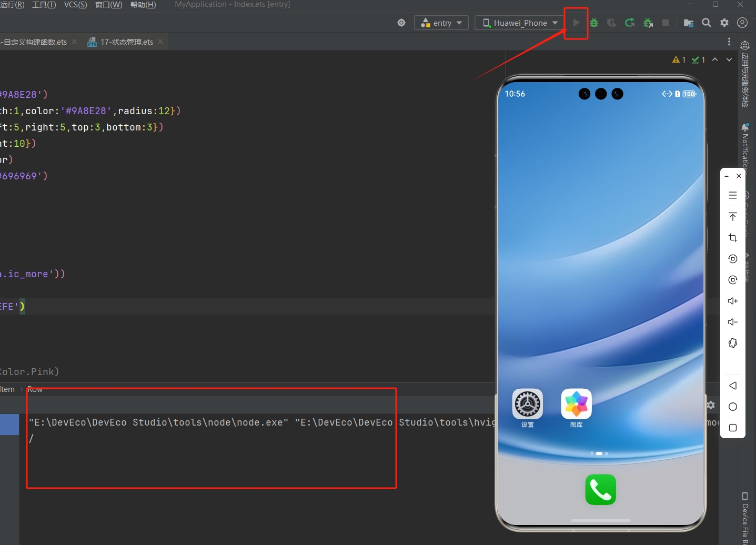Open the 设置 app on emulator
Image resolution: width=756 pixels, height=545 pixels.
[x=527, y=404]
